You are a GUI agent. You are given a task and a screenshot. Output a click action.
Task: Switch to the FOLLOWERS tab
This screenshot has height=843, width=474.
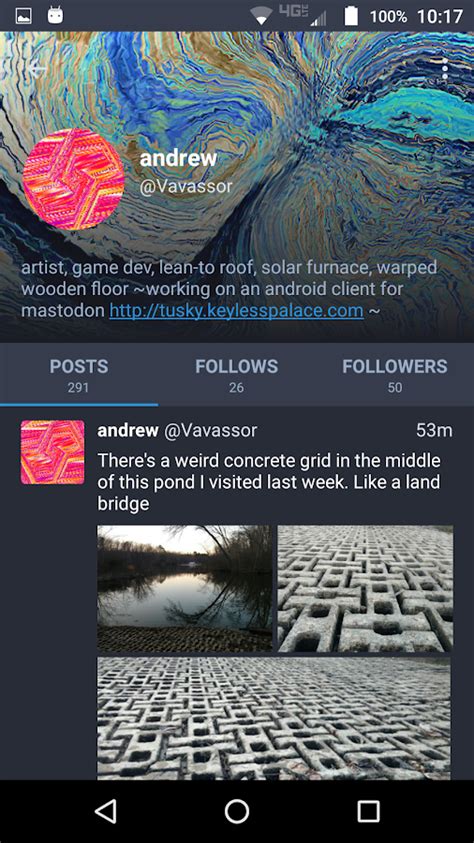[x=394, y=375]
